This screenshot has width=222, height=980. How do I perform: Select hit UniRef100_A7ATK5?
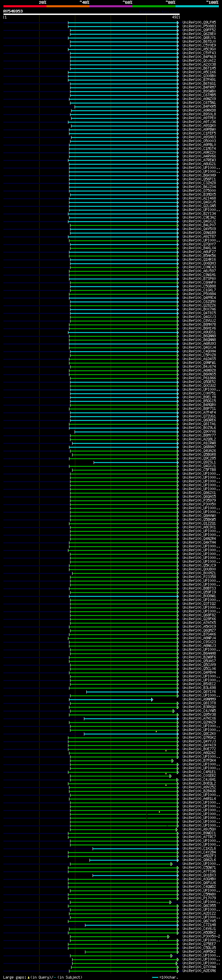[199, 623]
